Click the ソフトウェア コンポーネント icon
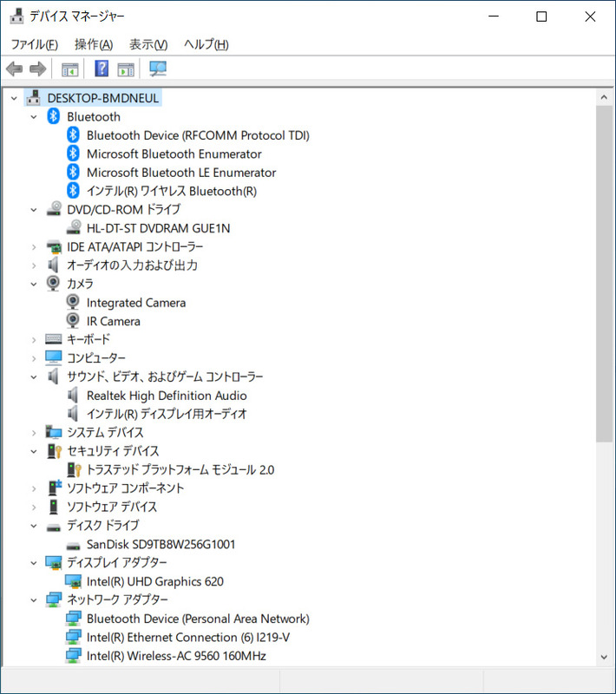Viewport: 616px width, 694px height. click(55, 488)
